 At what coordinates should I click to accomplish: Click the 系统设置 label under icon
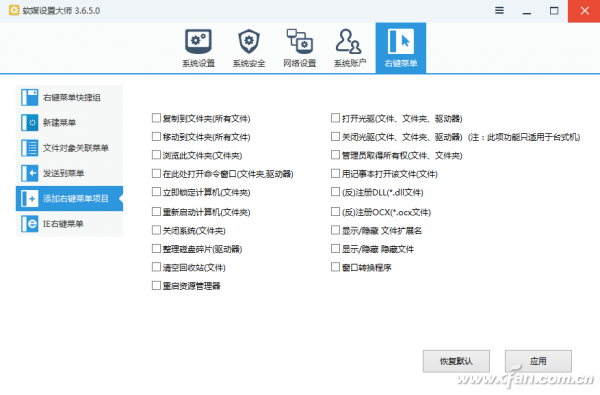(198, 63)
